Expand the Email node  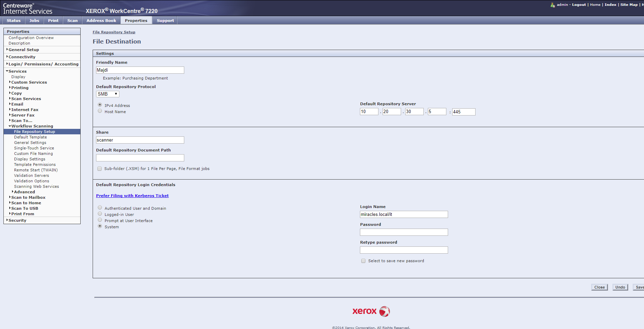tap(10, 104)
